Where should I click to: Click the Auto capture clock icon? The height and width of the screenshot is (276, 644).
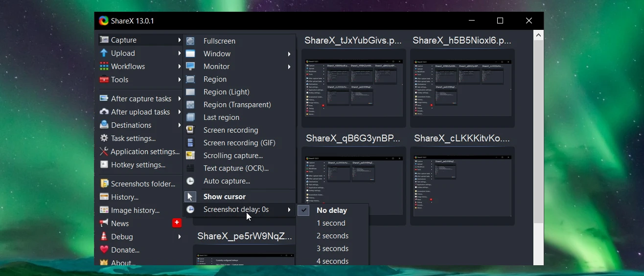pyautogui.click(x=190, y=181)
